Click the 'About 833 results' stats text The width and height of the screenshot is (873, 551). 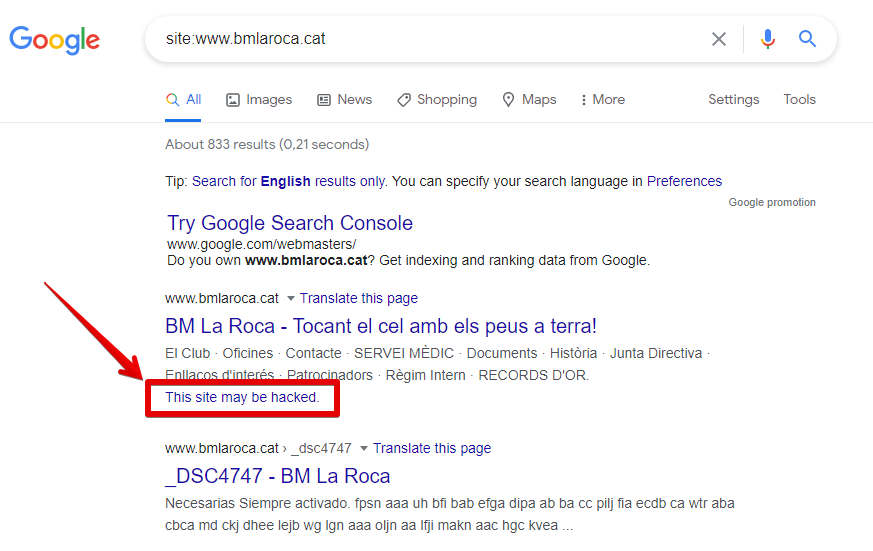pyautogui.click(x=267, y=145)
